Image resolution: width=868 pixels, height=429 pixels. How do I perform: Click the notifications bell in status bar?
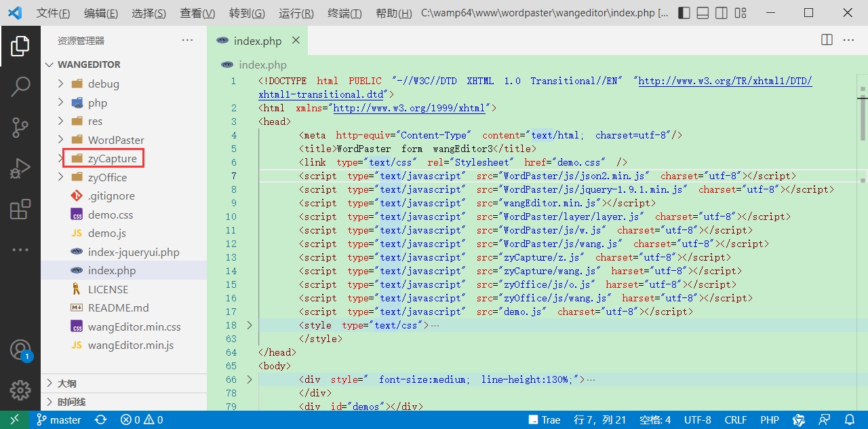pyautogui.click(x=850, y=419)
